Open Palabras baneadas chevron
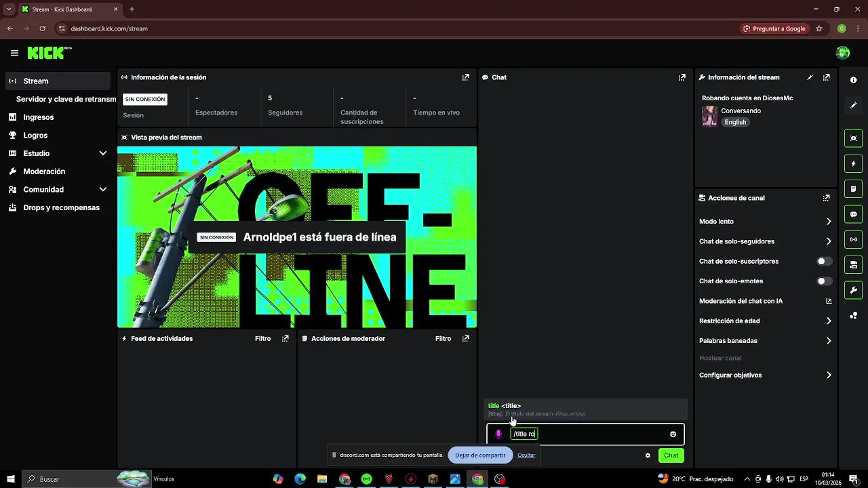 [x=829, y=341]
